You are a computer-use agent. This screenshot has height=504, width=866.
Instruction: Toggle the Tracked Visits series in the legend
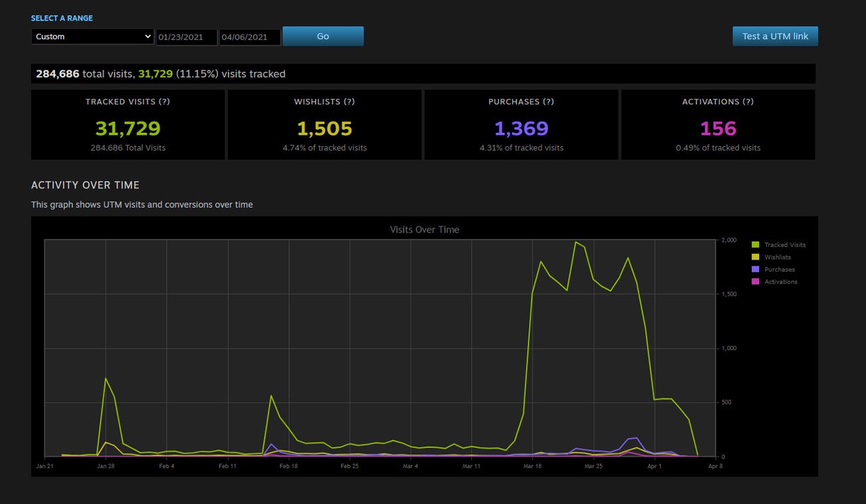[786, 244]
